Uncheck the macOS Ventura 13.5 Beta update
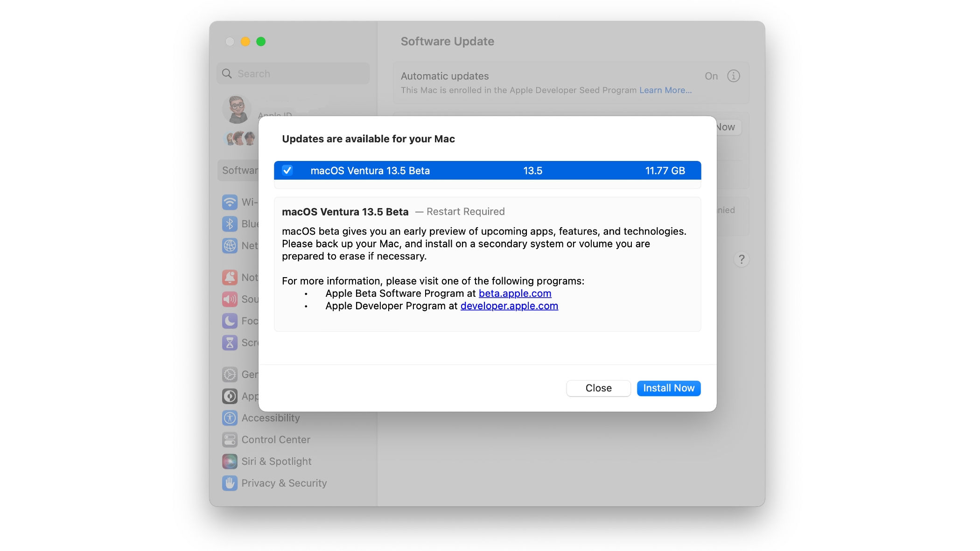 pos(288,170)
